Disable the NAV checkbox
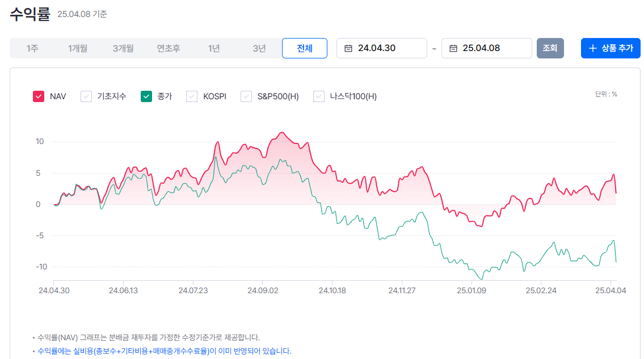Viewport: 644px width, 359px height. 38,96
